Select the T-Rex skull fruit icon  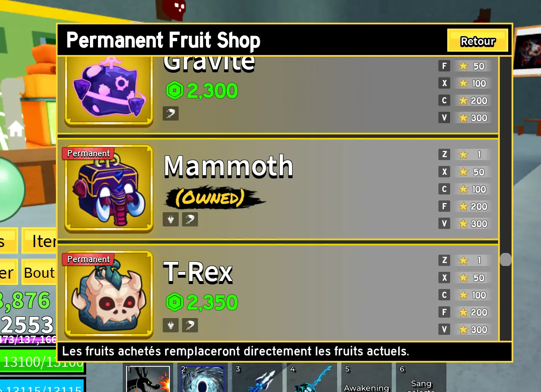coord(108,295)
